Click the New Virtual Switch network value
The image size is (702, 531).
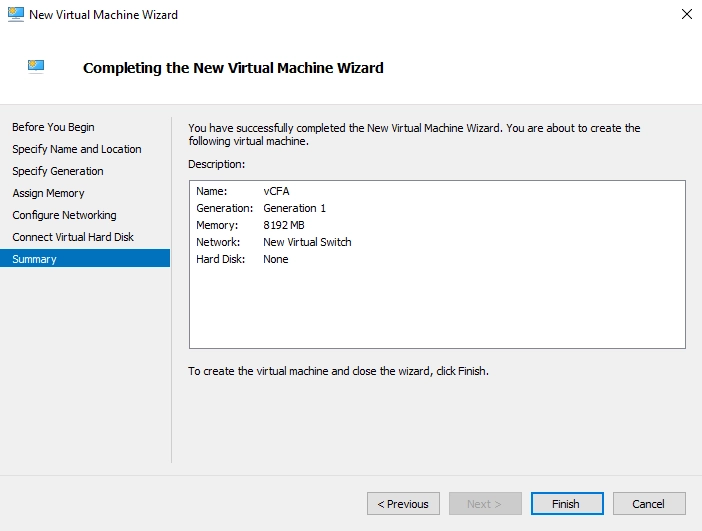pyautogui.click(x=307, y=242)
